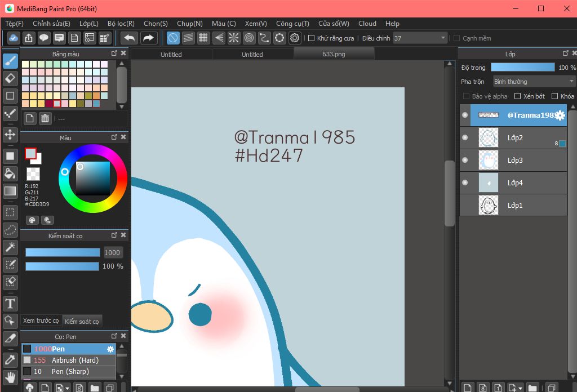Click the cloud save icon in toolbar

click(14, 38)
